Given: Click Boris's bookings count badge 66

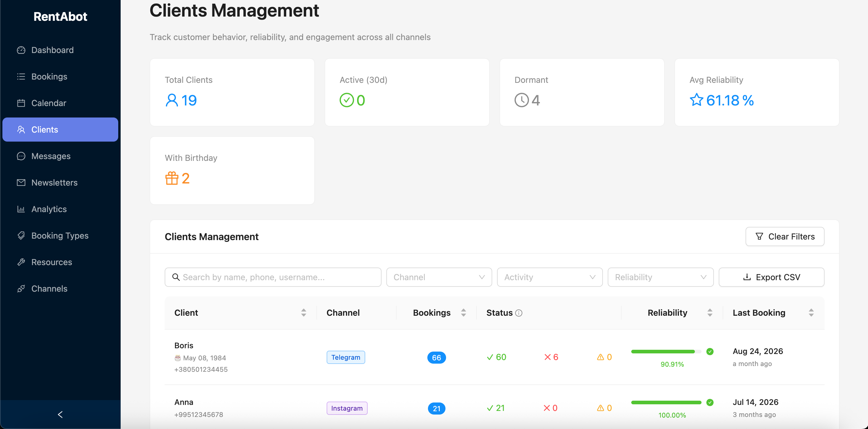Looking at the screenshot, I should click(x=436, y=358).
